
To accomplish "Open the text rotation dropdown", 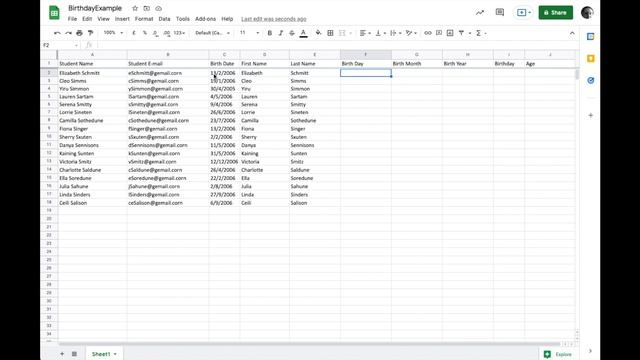I will pyautogui.click(x=411, y=33).
